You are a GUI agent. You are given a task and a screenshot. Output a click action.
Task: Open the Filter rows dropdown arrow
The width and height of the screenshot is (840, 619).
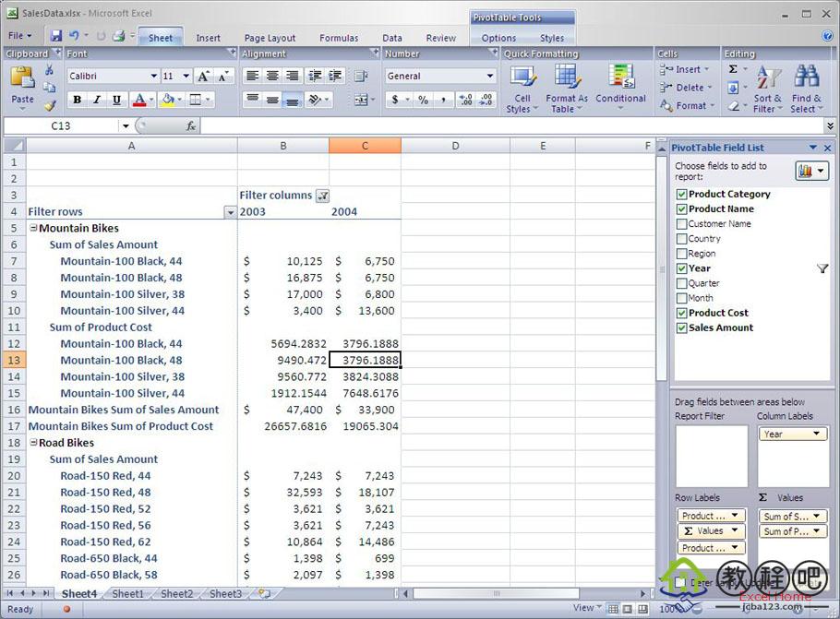click(x=231, y=212)
